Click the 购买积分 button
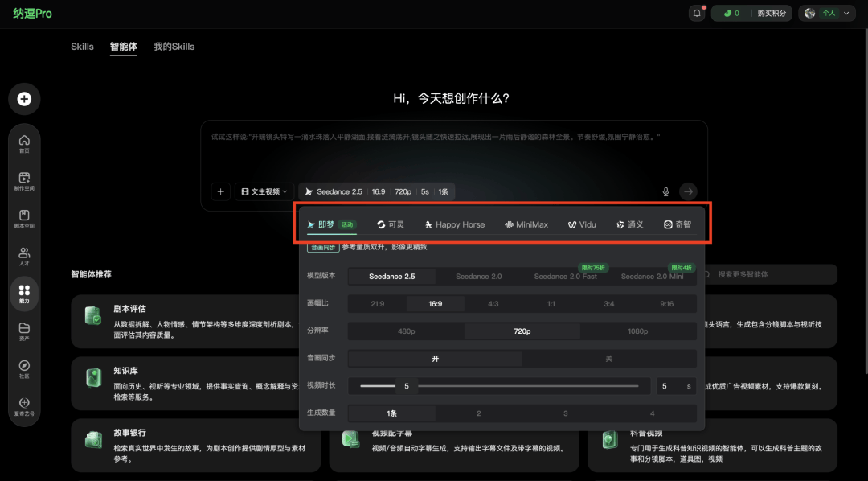 coord(772,14)
